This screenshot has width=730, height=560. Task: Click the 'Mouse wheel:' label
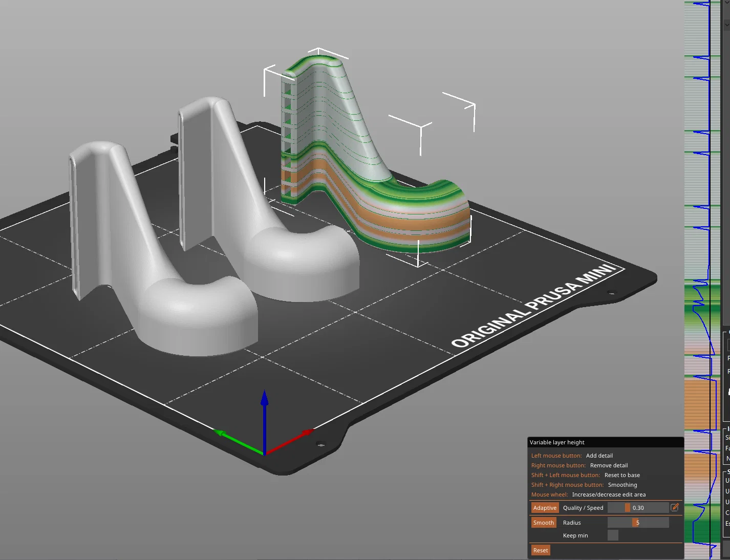[x=549, y=494]
